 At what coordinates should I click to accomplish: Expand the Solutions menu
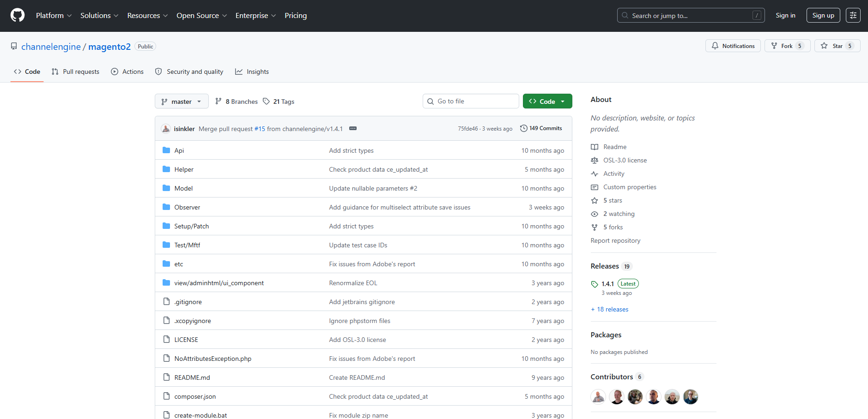99,15
